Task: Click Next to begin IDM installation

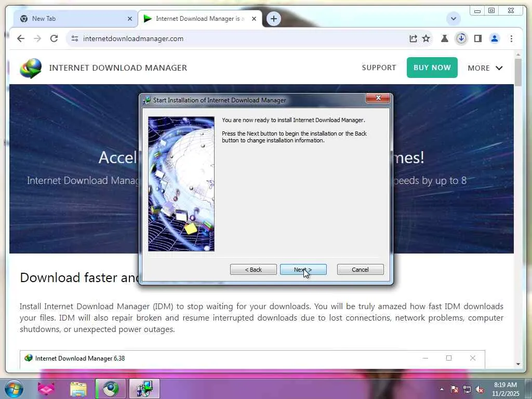Action: [x=303, y=270]
